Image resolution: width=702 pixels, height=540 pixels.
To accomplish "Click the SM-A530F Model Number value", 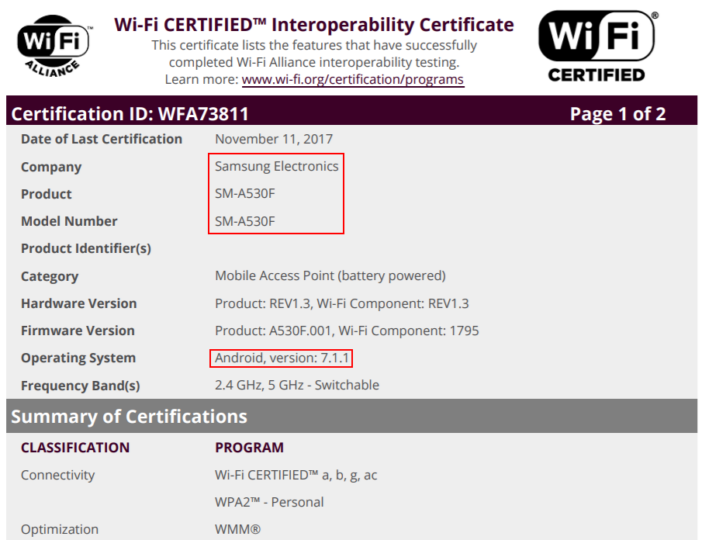I will point(245,221).
